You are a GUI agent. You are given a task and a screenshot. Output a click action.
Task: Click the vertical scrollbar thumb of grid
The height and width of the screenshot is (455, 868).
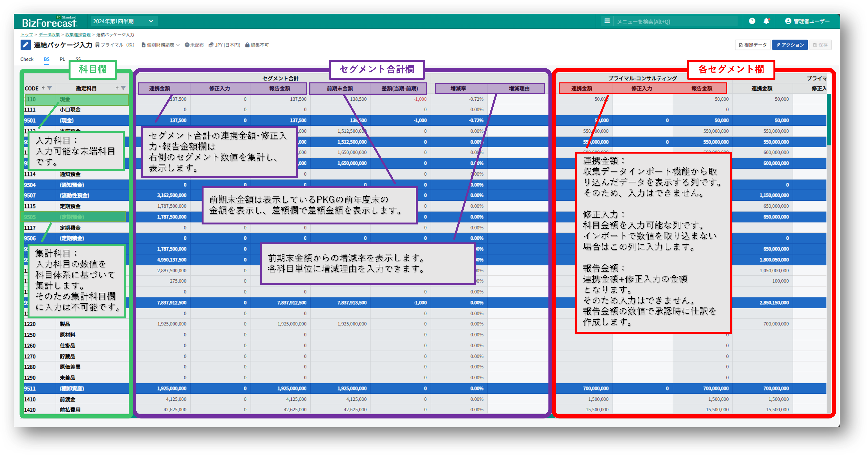829,120
